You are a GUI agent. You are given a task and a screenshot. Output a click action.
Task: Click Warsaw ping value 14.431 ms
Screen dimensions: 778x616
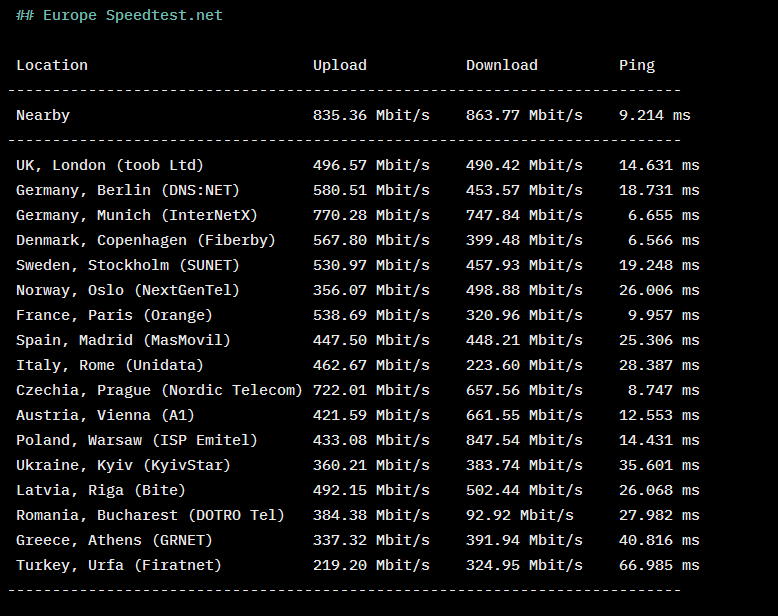coord(659,440)
